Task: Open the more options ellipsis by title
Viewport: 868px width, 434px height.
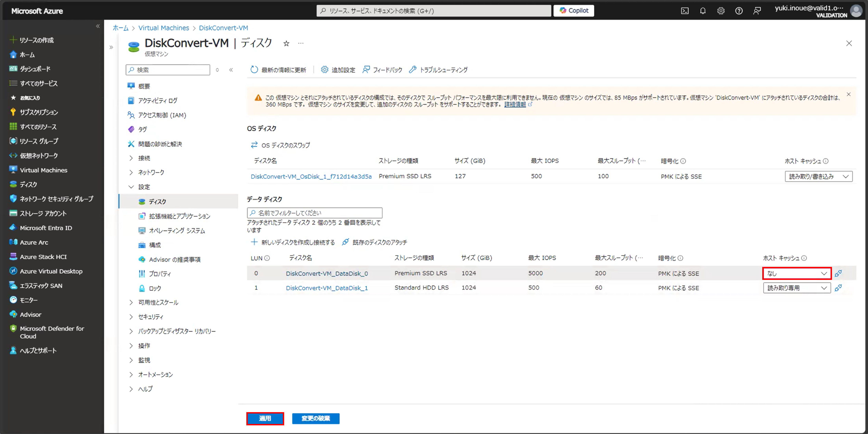Action: pyautogui.click(x=301, y=43)
